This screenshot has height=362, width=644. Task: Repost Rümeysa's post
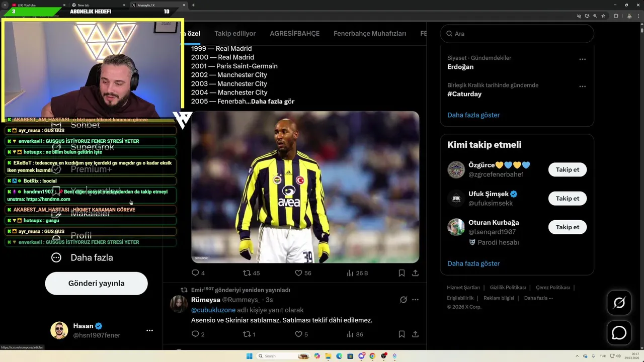point(249,334)
